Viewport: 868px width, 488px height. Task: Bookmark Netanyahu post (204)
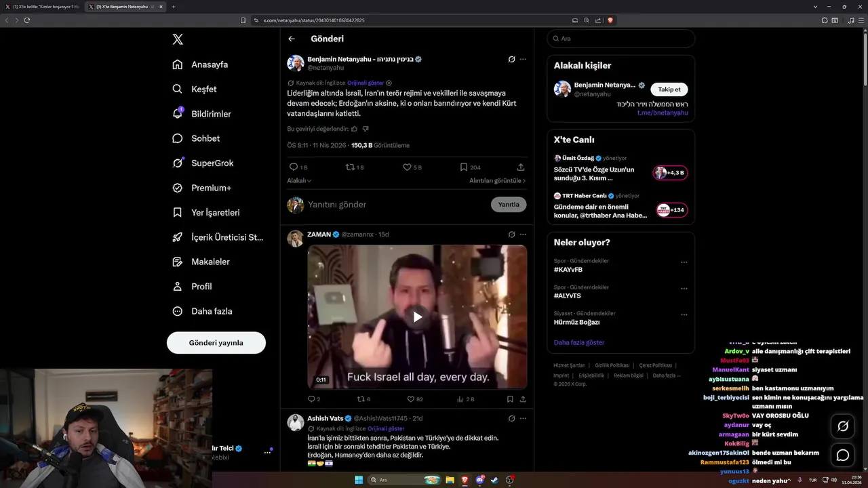click(470, 167)
